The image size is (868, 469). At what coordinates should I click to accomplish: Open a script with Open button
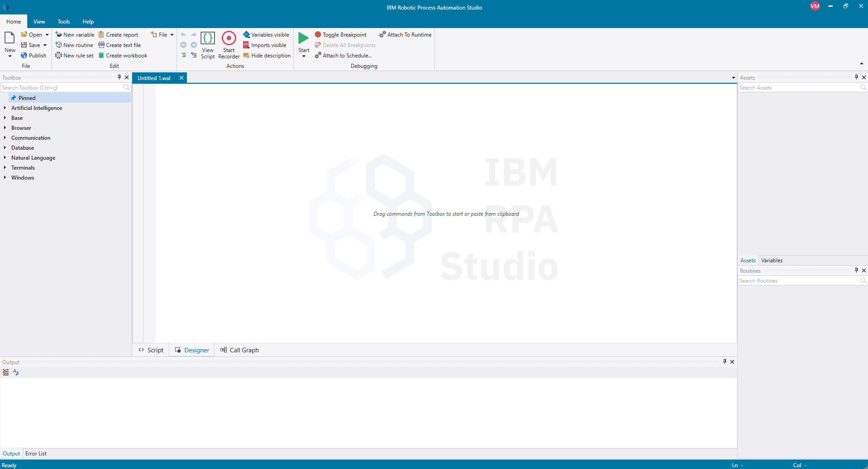pyautogui.click(x=32, y=35)
